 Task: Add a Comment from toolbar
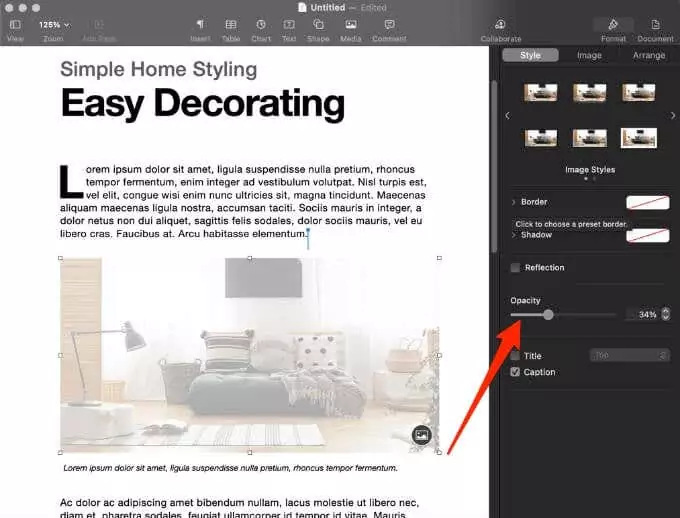point(389,24)
